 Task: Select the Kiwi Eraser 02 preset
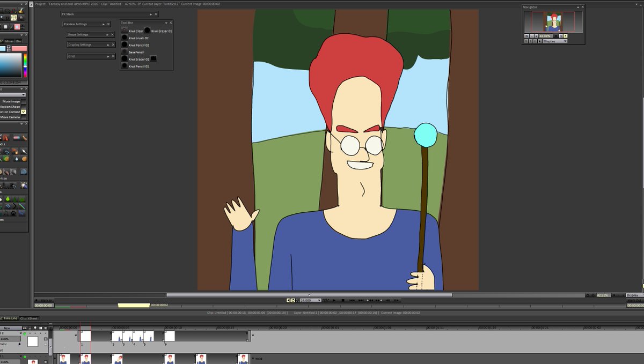coord(135,59)
